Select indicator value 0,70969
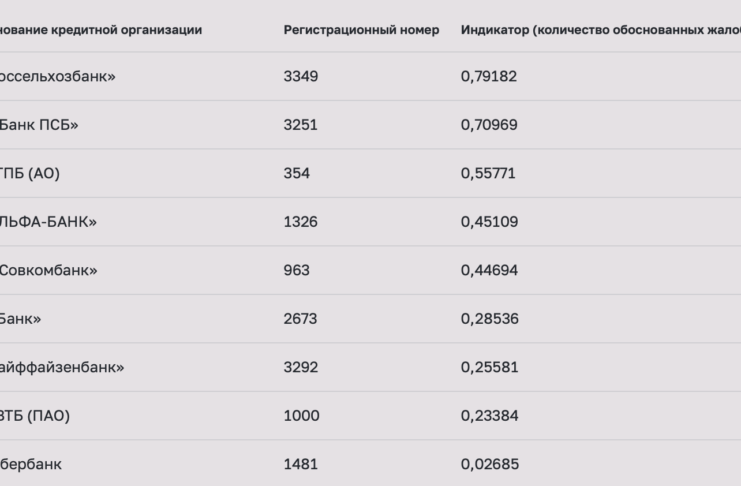This screenshot has height=486, width=741. [489, 125]
